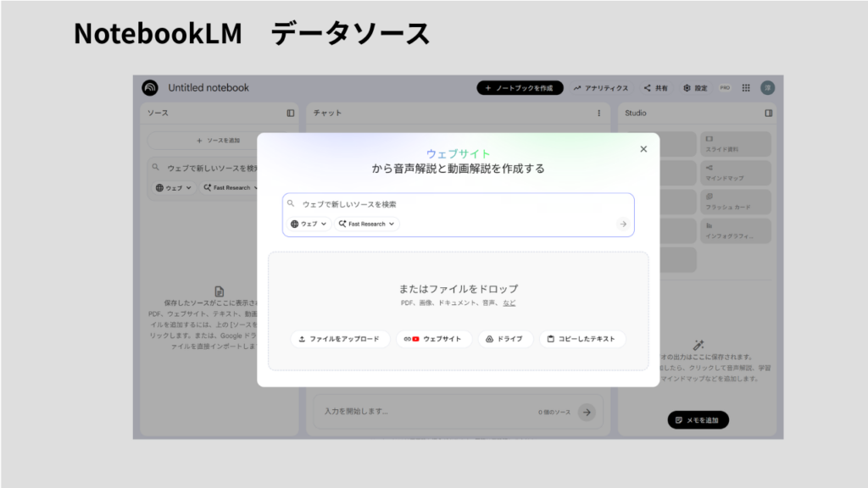
Task: Open the Google apps grid icon
Action: click(x=746, y=88)
